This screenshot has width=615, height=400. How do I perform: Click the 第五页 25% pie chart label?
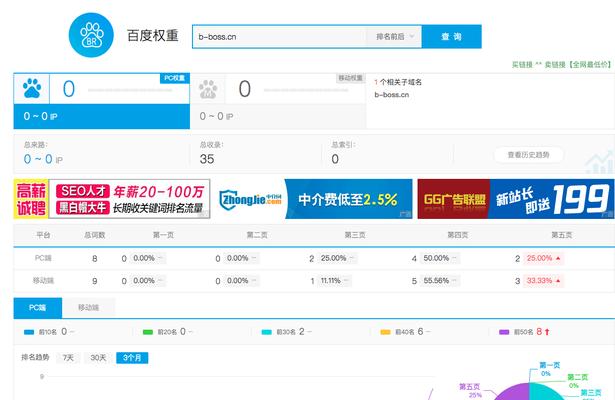point(470,391)
